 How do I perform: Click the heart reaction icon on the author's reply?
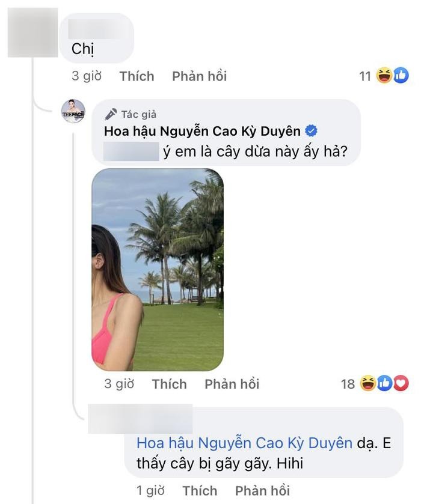tap(401, 383)
